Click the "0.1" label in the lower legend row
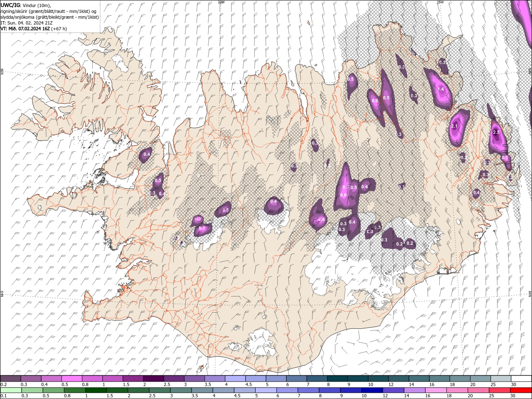Image resolution: width=532 pixels, height=399 pixels. (3, 396)
